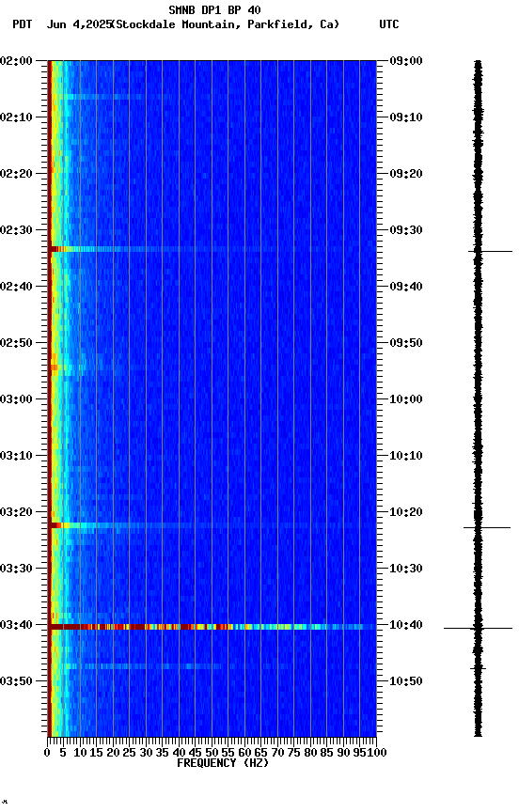Click the 10:50 UTC time label

406,681
